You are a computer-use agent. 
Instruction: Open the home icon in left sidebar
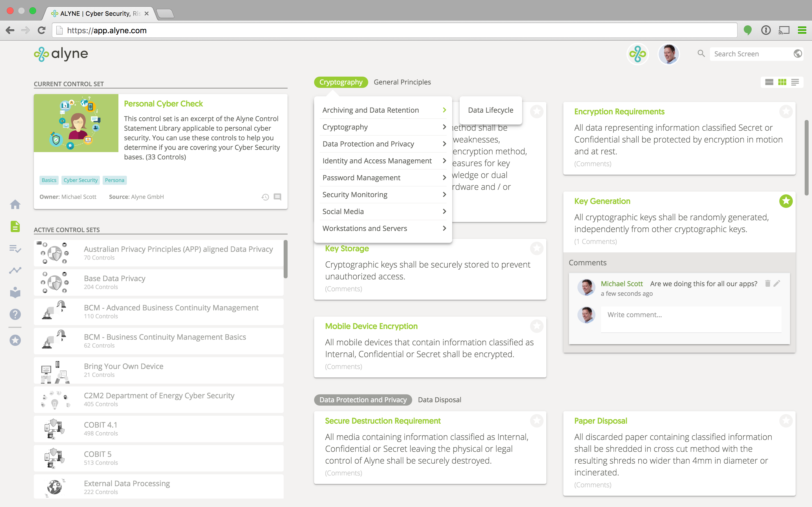pyautogui.click(x=15, y=204)
